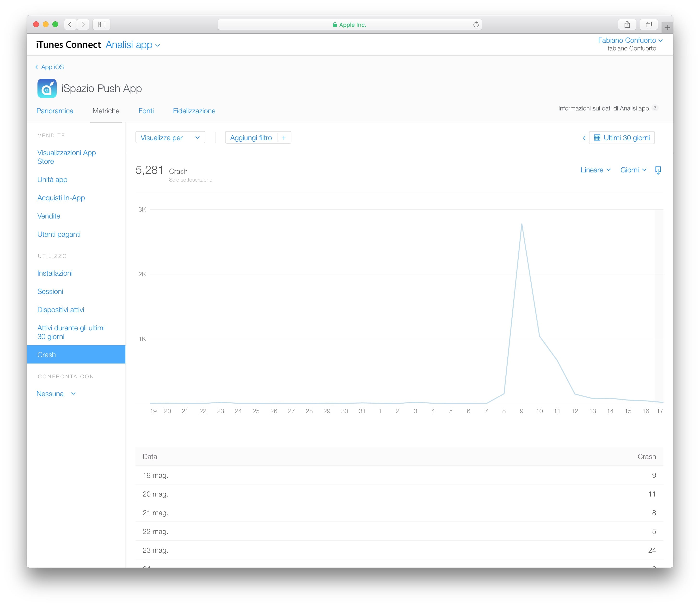Image resolution: width=700 pixels, height=606 pixels.
Task: Expand the Lineare scale dropdown
Action: click(596, 170)
